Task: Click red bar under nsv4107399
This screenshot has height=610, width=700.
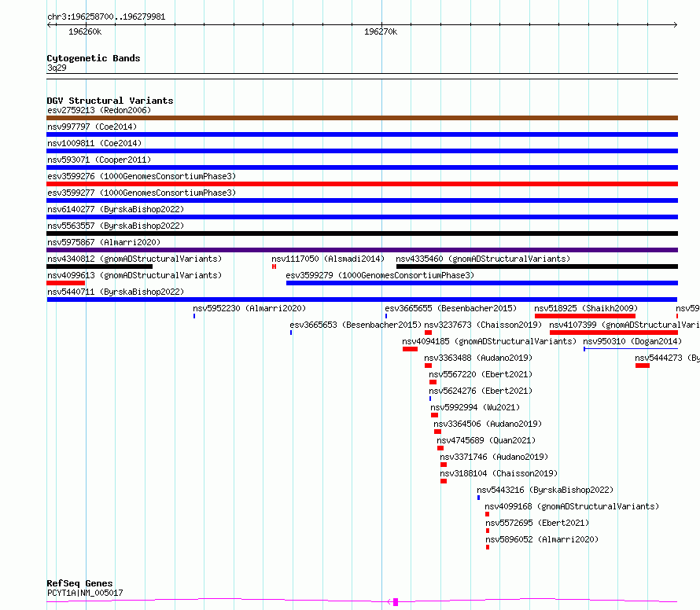Action: pos(613,333)
